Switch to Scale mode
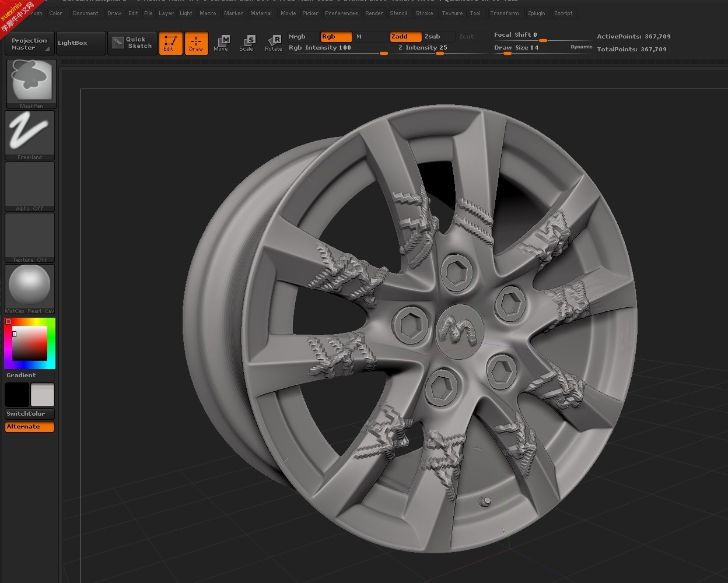The width and height of the screenshot is (728, 583). pyautogui.click(x=247, y=43)
